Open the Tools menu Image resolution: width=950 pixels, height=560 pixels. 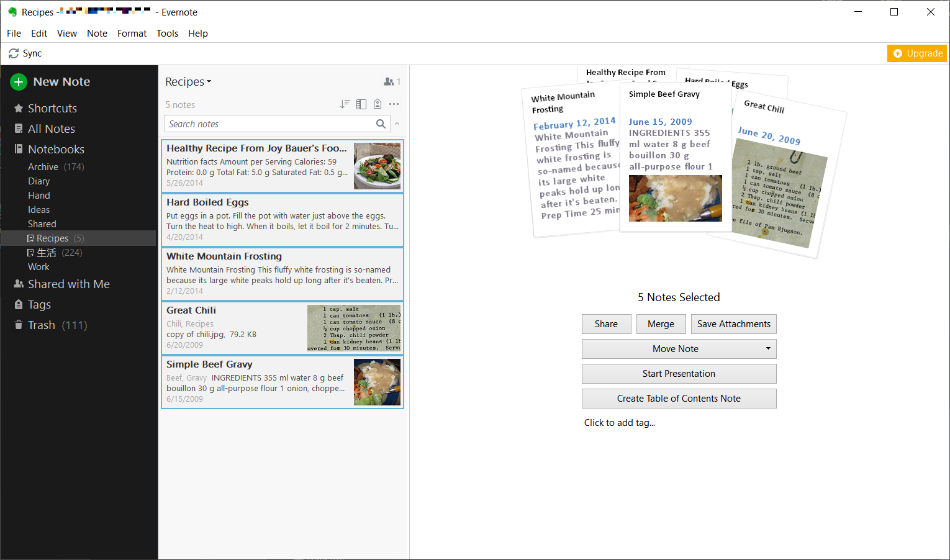click(167, 34)
